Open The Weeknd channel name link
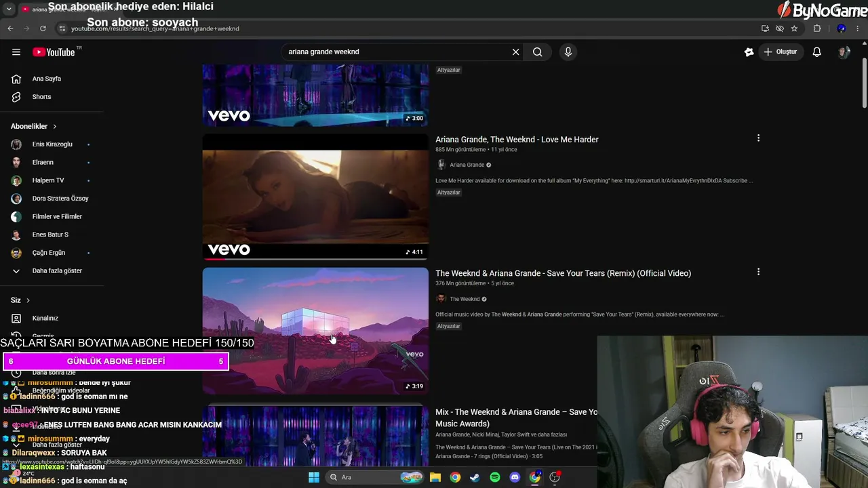 pos(465,299)
